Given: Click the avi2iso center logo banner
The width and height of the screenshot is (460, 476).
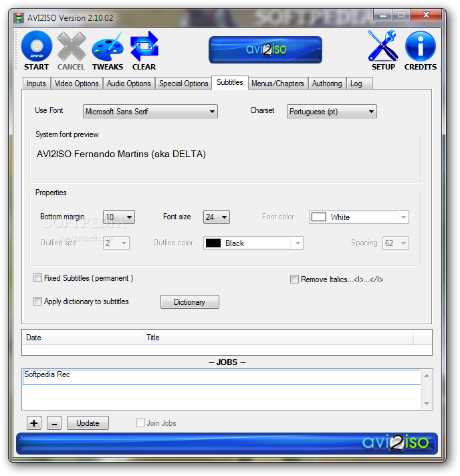Looking at the screenshot, I should click(x=265, y=49).
